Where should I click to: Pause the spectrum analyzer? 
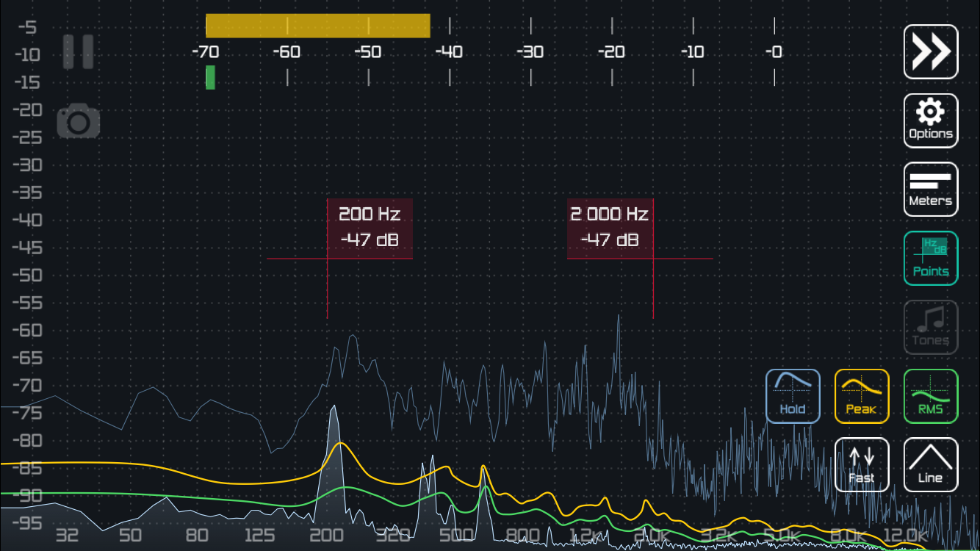(x=78, y=51)
